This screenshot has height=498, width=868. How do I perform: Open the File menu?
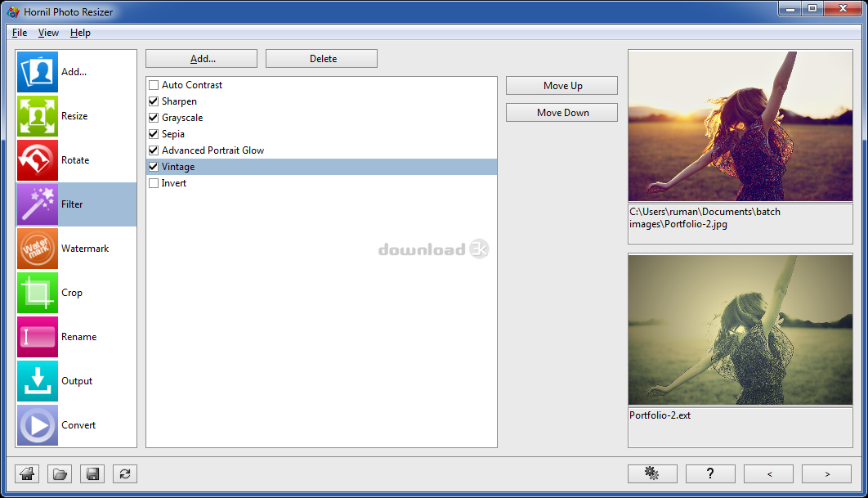tap(20, 33)
